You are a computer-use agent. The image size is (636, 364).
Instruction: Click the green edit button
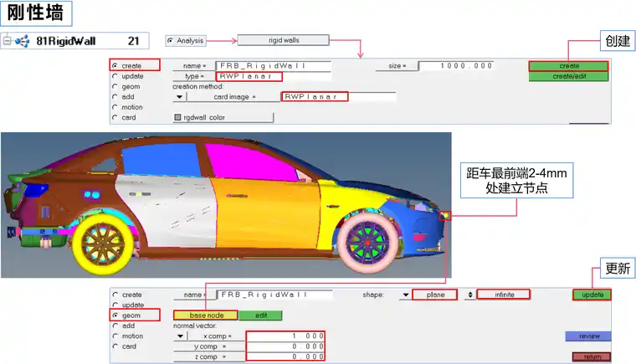tap(260, 315)
